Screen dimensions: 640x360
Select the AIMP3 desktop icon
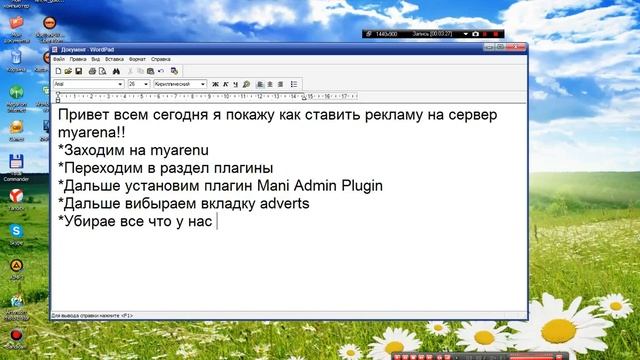[16, 269]
